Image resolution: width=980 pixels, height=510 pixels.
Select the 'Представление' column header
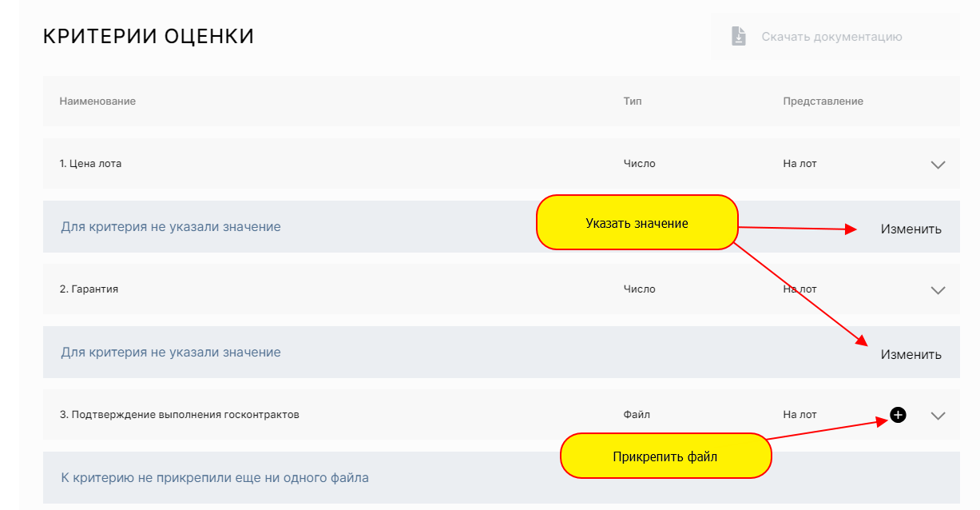point(823,102)
